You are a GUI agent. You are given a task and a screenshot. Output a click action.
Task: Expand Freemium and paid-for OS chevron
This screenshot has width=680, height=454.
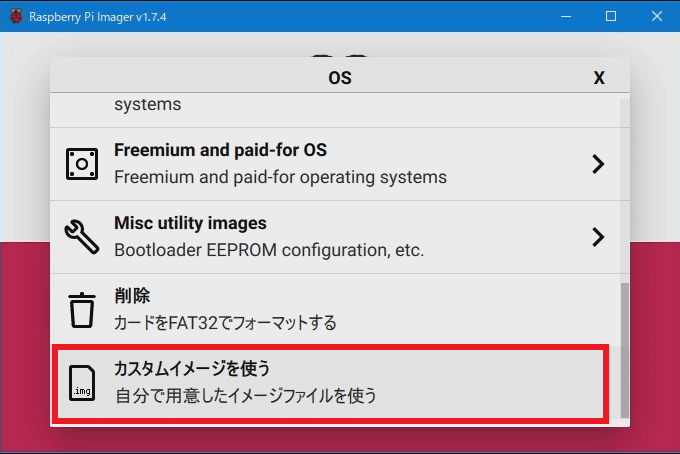coord(598,164)
